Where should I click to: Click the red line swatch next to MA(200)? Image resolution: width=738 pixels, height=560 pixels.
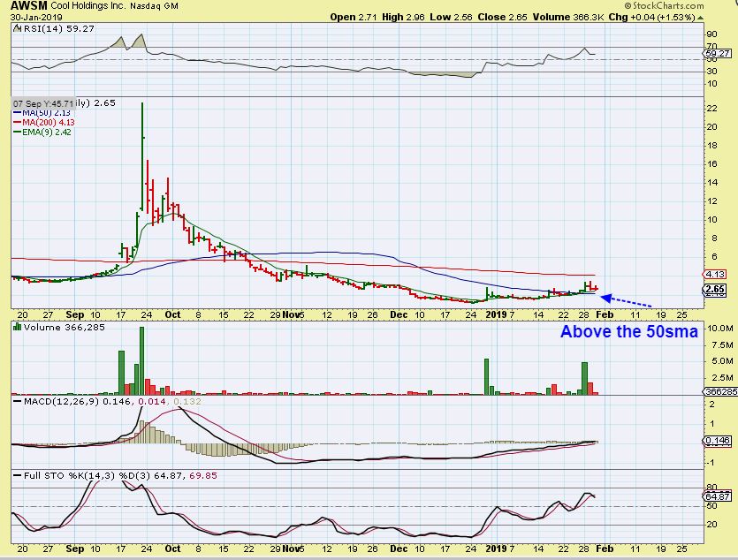(x=18, y=122)
